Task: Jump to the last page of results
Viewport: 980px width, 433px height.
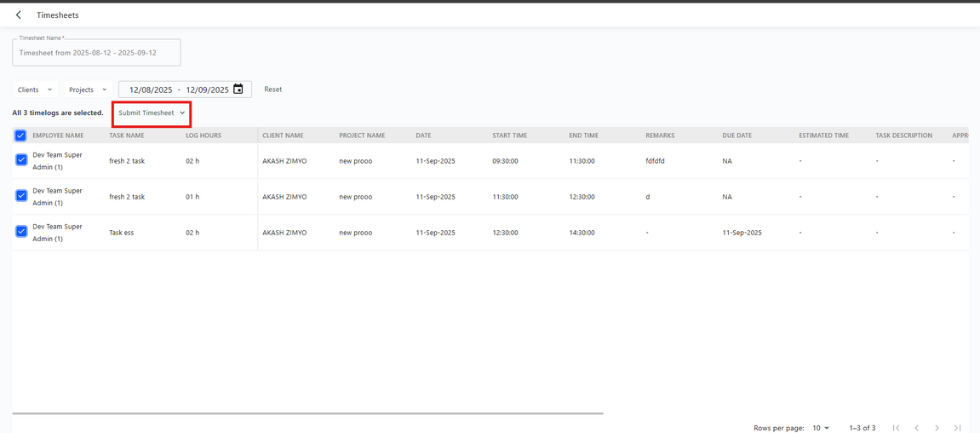Action: click(957, 428)
